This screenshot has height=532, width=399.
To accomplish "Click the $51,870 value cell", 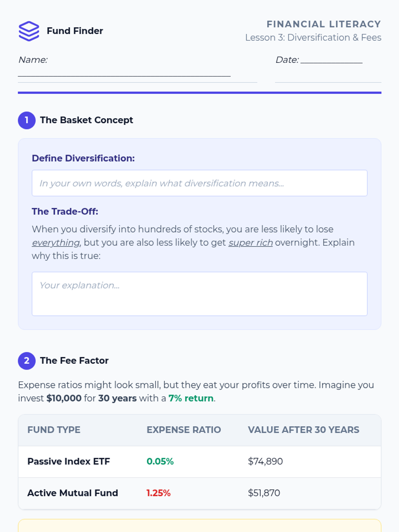I will pyautogui.click(x=264, y=493).
